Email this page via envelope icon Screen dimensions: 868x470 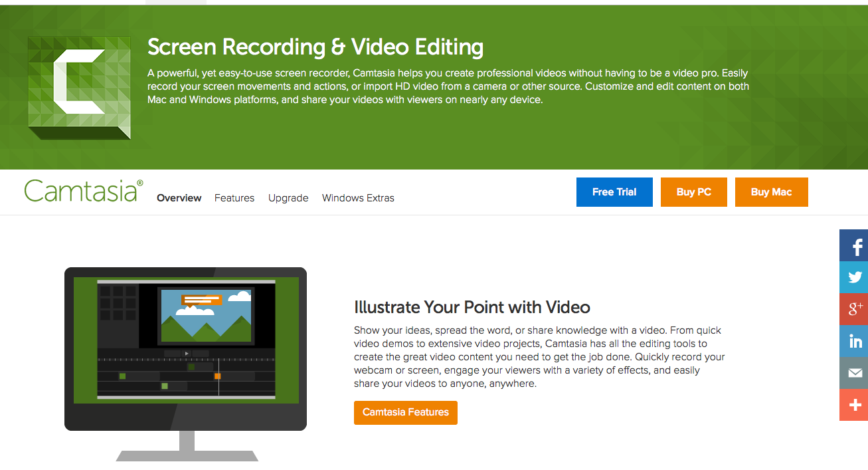854,373
